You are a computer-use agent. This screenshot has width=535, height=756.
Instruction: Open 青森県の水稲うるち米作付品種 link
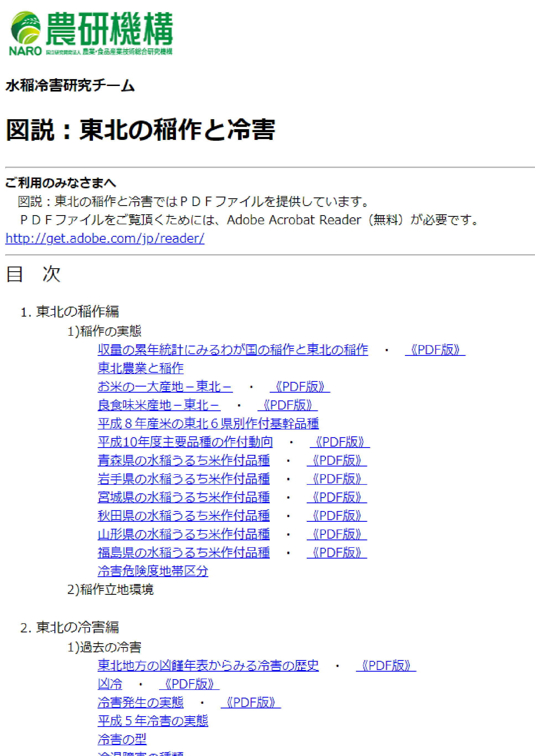183,460
